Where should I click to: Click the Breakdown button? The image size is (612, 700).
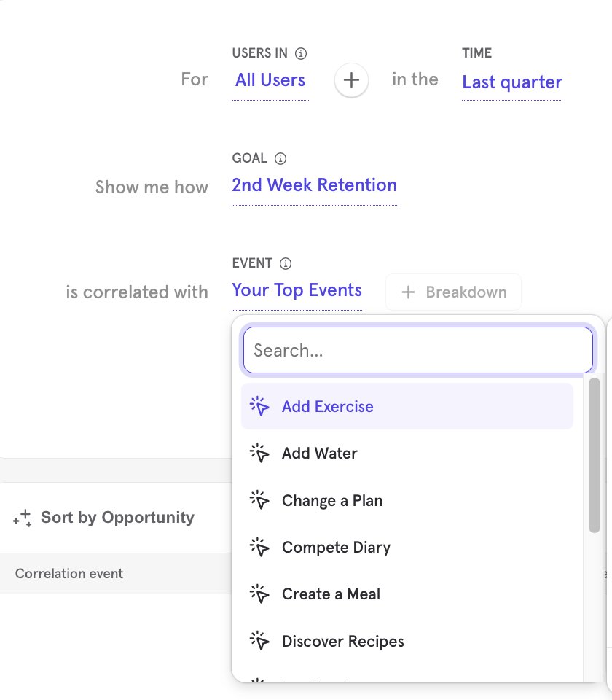(x=453, y=292)
